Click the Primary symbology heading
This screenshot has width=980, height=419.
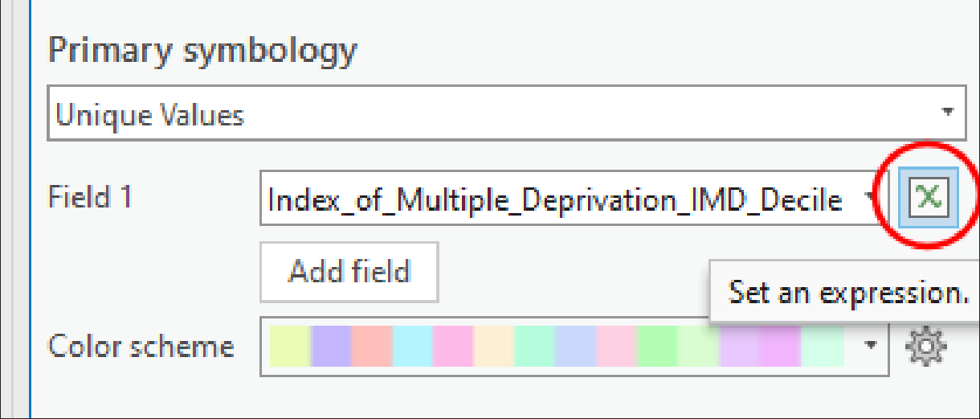tap(202, 51)
